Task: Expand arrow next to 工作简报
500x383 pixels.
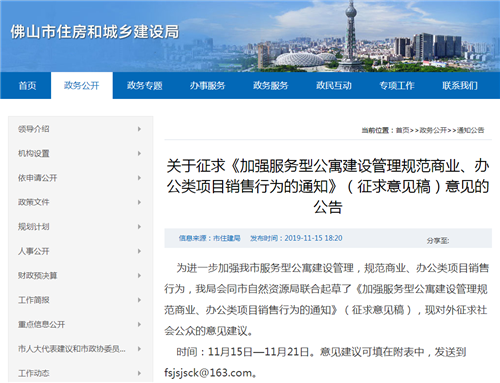Action: [139, 300]
